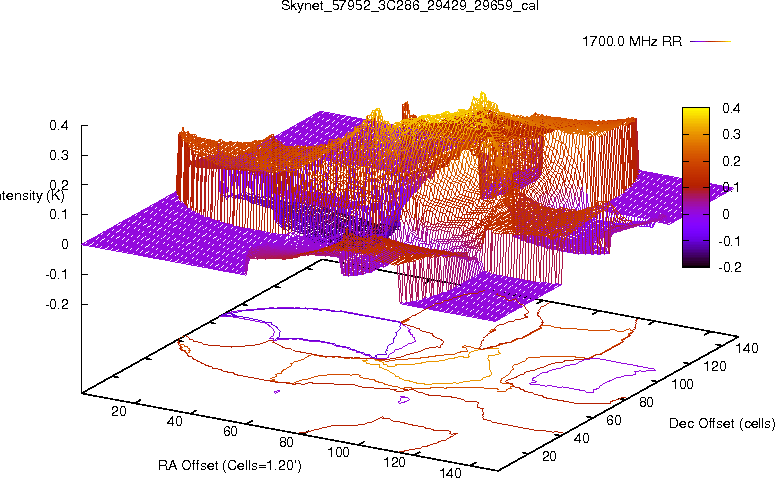Click the RA Offset axis tick 80

(286, 442)
